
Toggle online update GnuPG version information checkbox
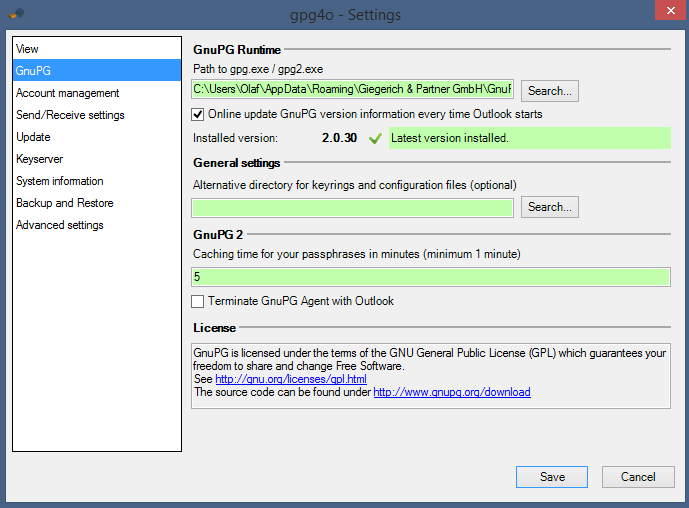[197, 114]
